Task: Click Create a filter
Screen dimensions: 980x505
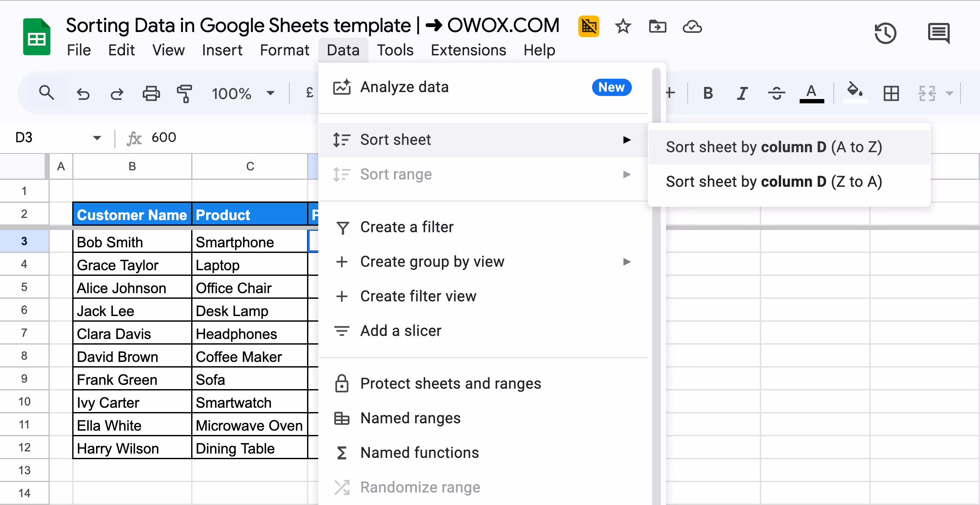Action: (407, 227)
